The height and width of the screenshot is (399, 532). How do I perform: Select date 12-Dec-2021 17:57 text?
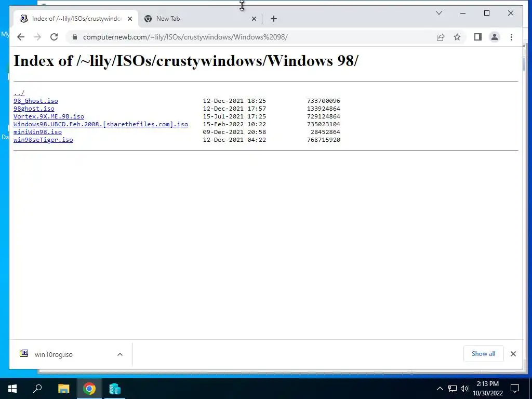[234, 109]
